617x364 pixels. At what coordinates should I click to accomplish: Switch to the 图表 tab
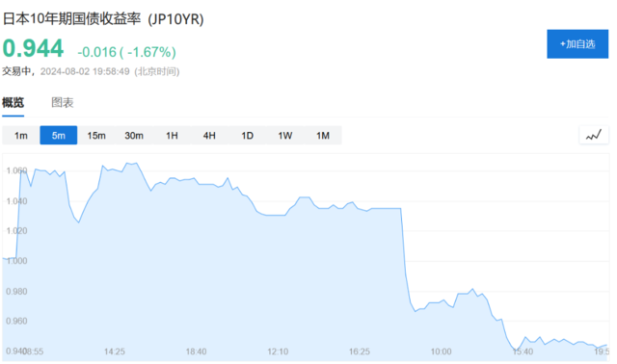62,103
